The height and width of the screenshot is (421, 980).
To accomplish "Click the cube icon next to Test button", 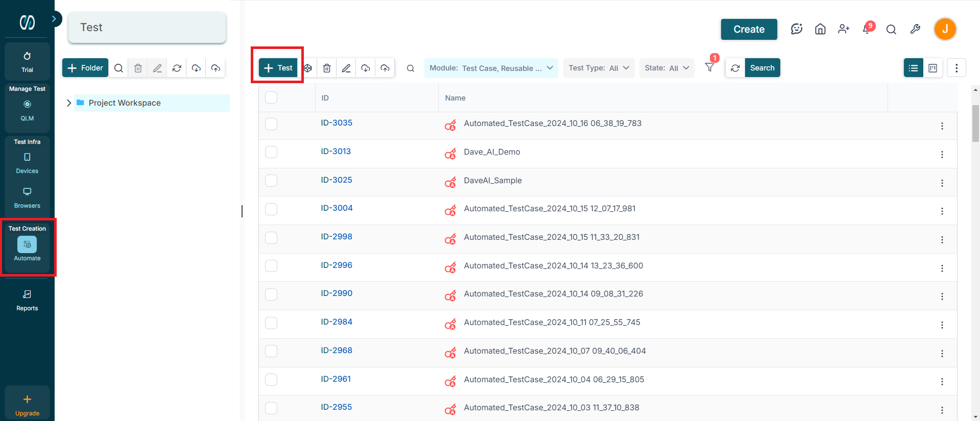I will click(x=307, y=68).
